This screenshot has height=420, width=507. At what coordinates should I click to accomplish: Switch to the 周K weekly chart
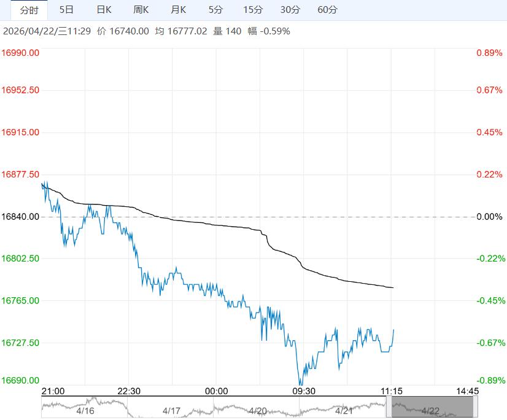pos(141,10)
